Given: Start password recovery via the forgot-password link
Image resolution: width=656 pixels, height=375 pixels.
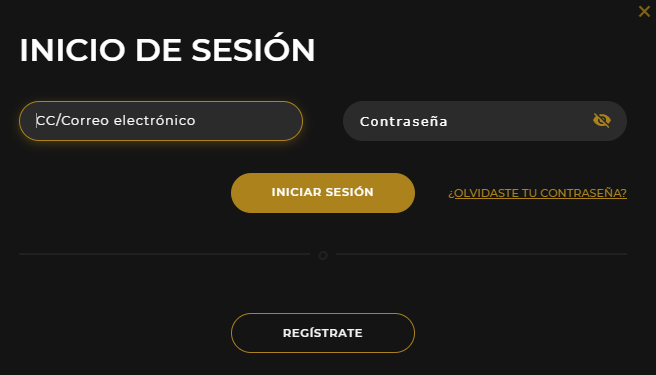Looking at the screenshot, I should 537,193.
